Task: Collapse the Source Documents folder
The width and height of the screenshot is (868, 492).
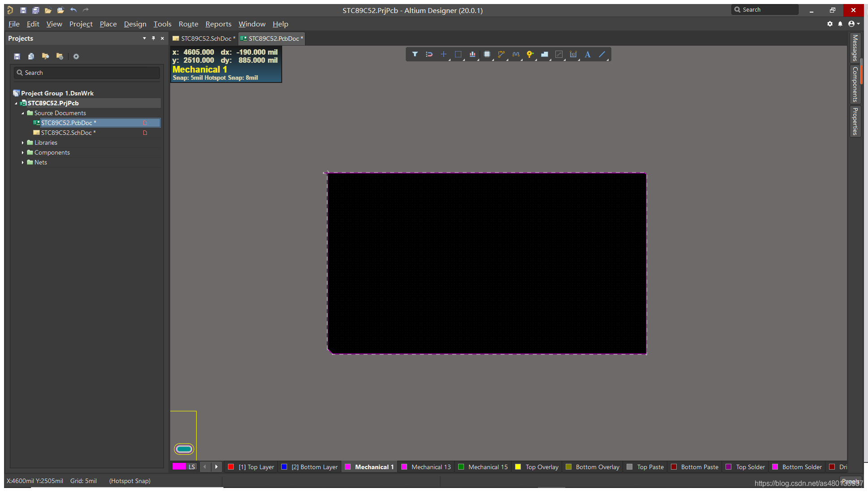Action: (x=23, y=113)
